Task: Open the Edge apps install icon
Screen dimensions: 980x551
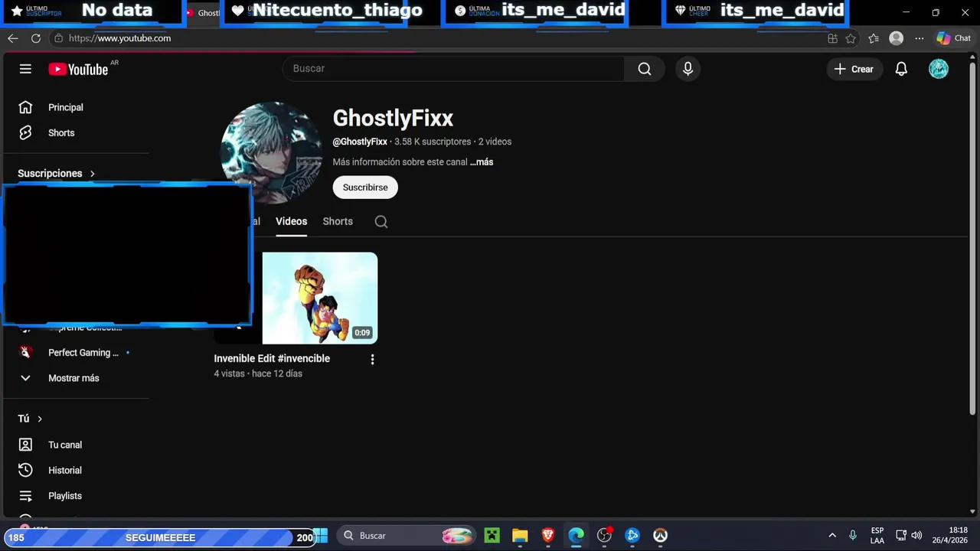Action: coord(832,38)
